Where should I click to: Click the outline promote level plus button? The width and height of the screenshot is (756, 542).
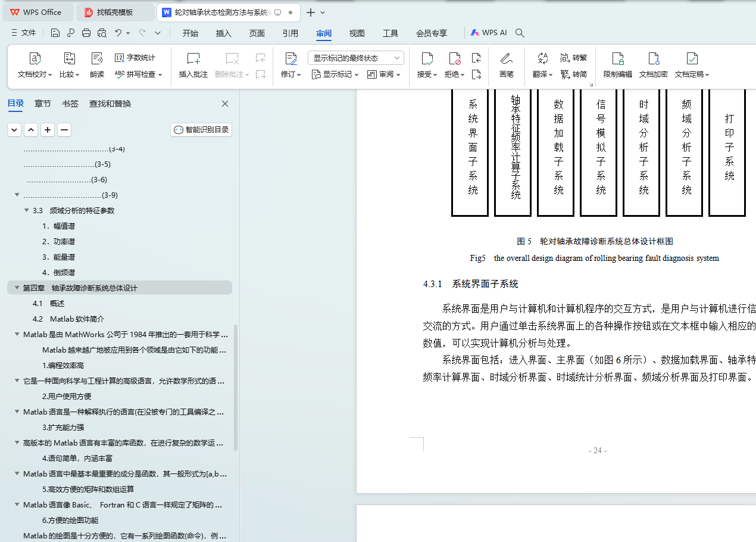[x=48, y=130]
